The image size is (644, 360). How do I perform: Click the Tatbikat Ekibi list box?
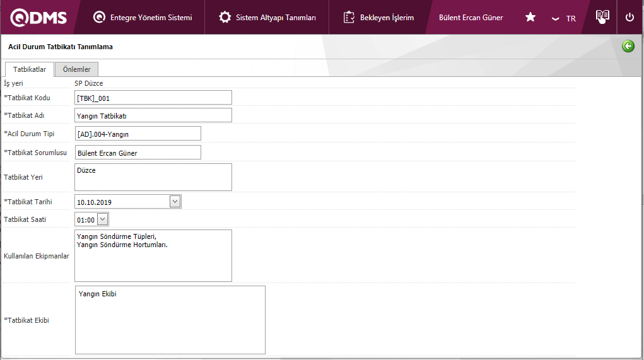coord(170,320)
